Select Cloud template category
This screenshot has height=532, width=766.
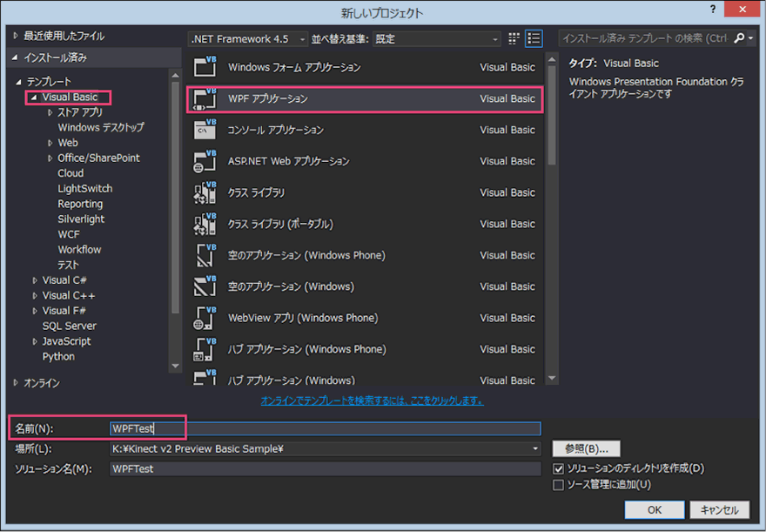tap(71, 173)
